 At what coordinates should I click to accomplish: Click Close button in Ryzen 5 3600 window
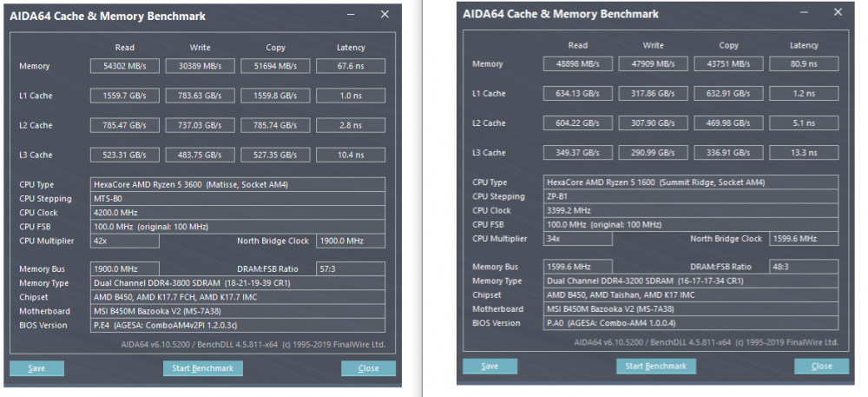point(368,368)
